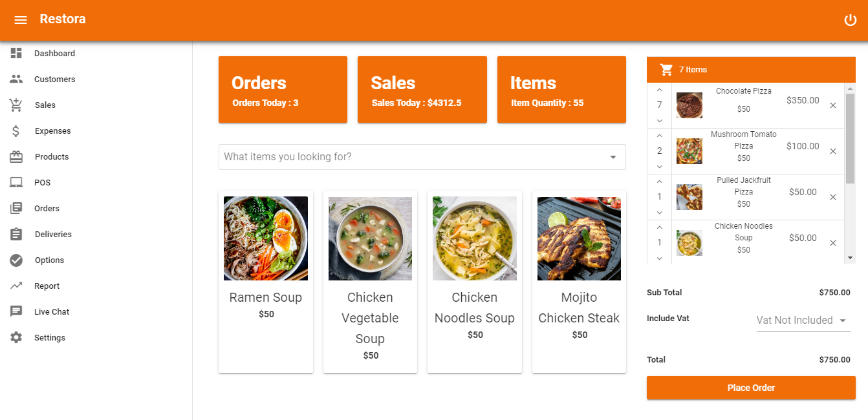Click the power/logout icon in the top bar

point(851,19)
